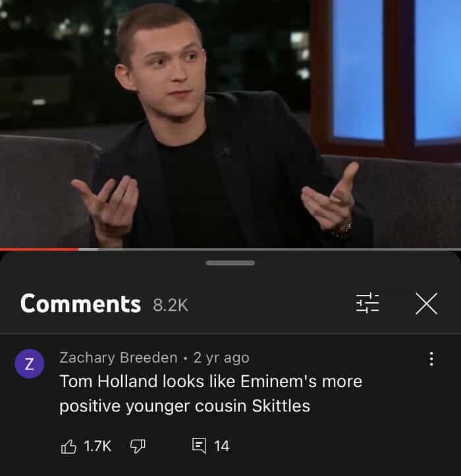461x476 pixels.
Task: Tap the gray handle above Comments
Action: (x=230, y=263)
